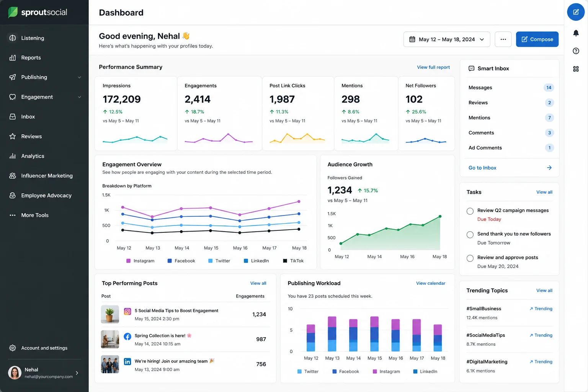The image size is (588, 392).
Task: Click View all in Trending Topics
Action: click(x=544, y=291)
